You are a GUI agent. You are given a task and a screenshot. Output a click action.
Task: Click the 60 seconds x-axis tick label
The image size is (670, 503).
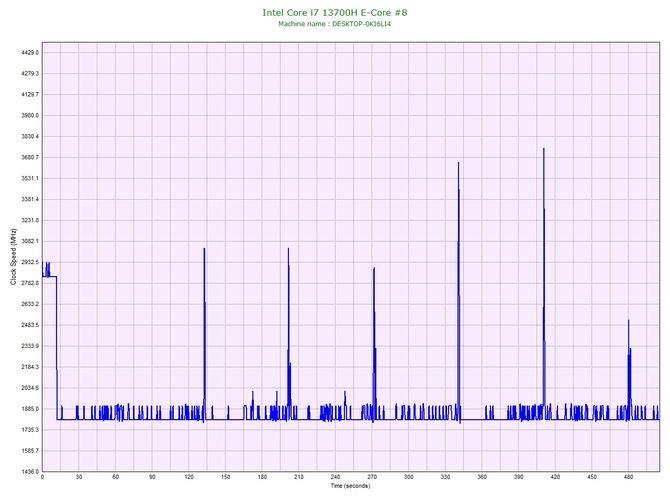[x=115, y=477]
